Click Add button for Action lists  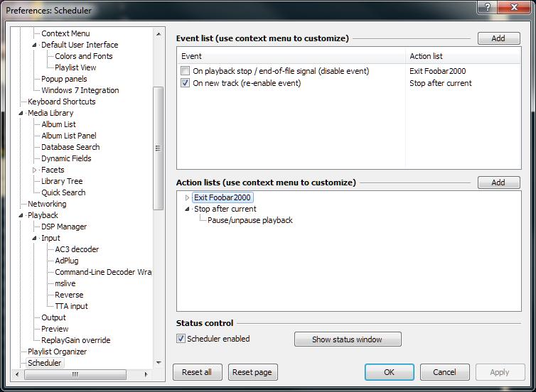click(x=498, y=183)
